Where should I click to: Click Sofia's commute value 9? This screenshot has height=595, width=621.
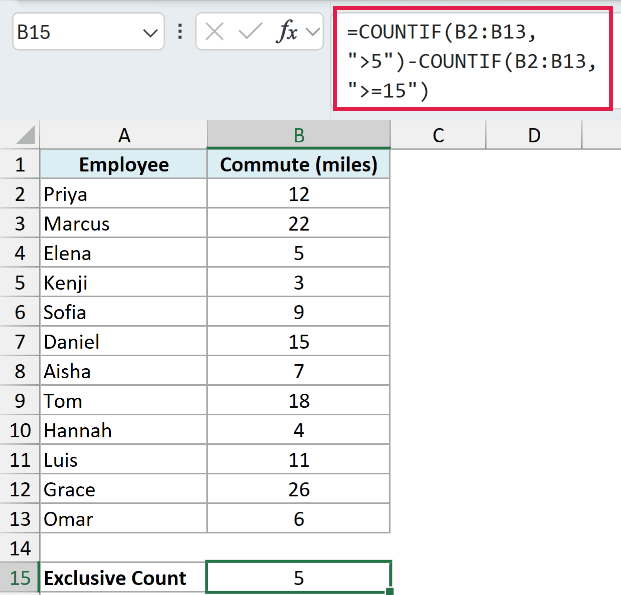pos(299,312)
